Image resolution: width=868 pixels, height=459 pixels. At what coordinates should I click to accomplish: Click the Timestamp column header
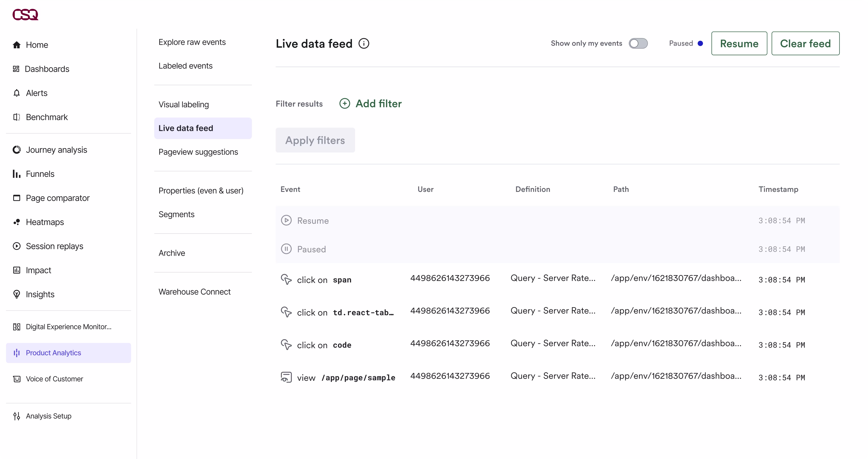778,190
